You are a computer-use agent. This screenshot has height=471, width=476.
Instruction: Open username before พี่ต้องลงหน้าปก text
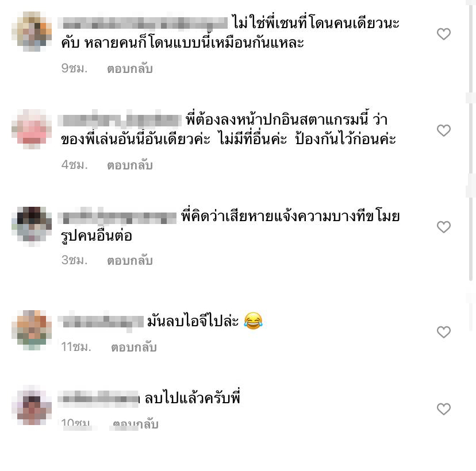[x=120, y=120]
